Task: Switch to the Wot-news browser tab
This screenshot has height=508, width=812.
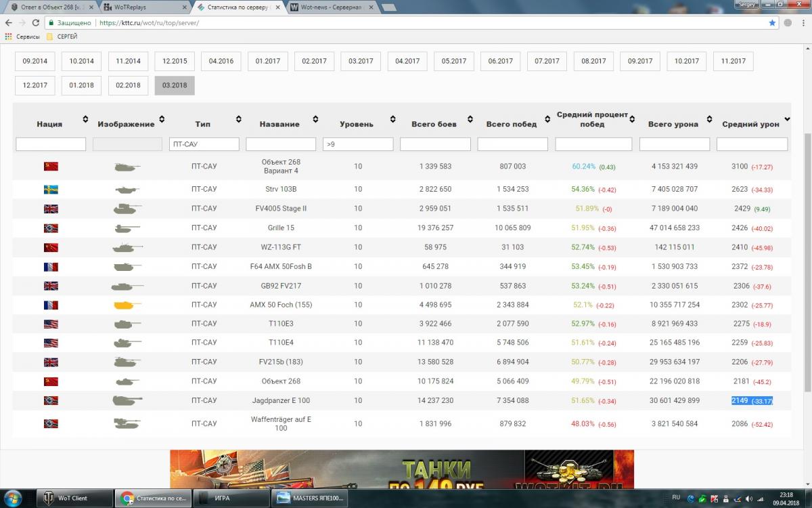Action: pos(330,7)
